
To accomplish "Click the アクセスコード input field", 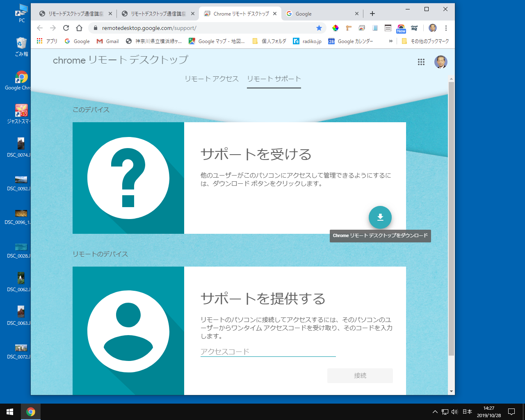I will (x=268, y=352).
